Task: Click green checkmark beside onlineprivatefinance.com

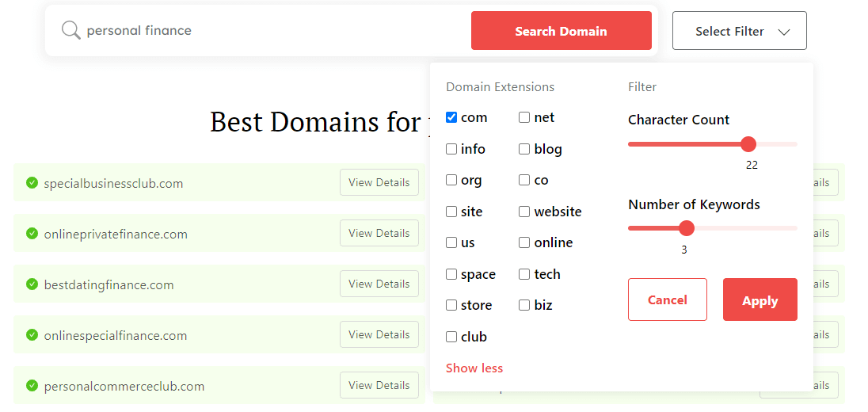Action: click(x=32, y=234)
